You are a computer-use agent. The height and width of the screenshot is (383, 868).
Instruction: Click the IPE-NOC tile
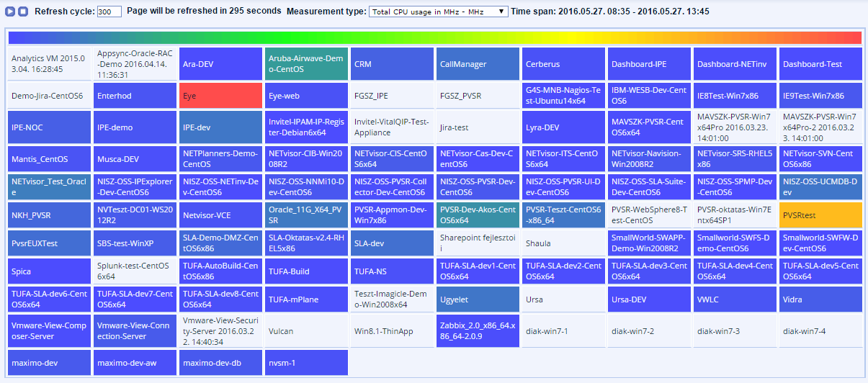point(48,127)
